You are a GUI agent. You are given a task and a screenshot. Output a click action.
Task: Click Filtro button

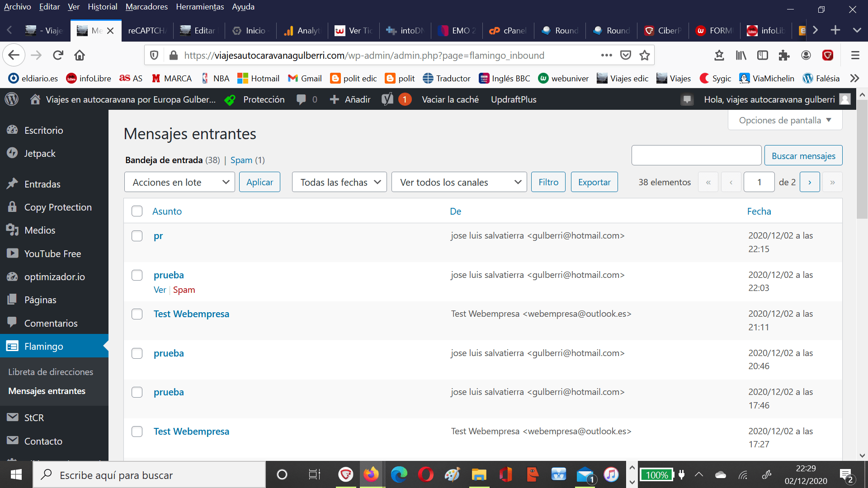coord(548,182)
